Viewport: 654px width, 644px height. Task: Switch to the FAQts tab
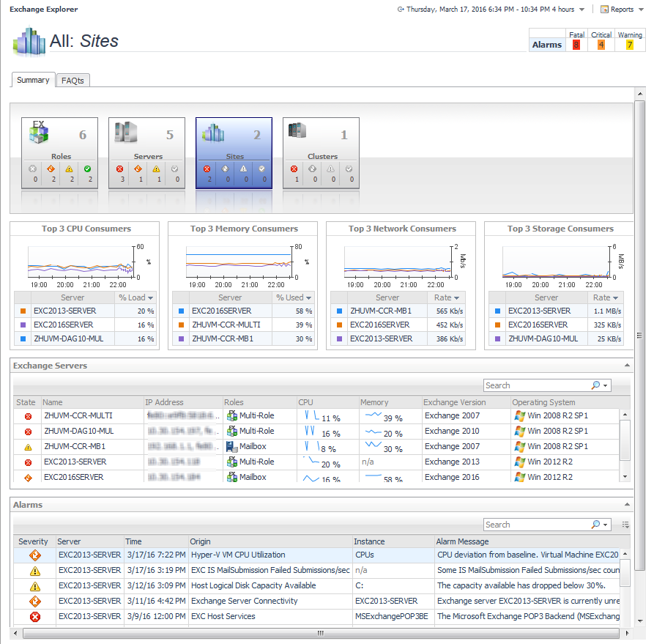(x=73, y=81)
